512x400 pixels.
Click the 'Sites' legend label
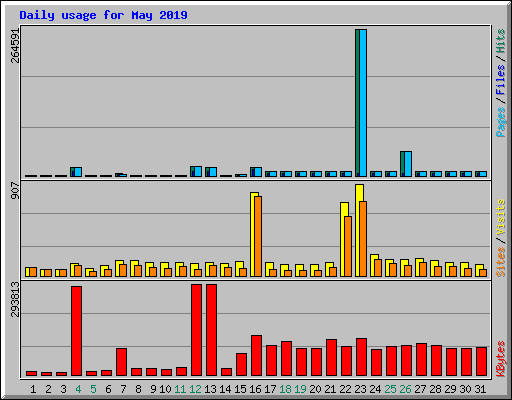pos(501,262)
